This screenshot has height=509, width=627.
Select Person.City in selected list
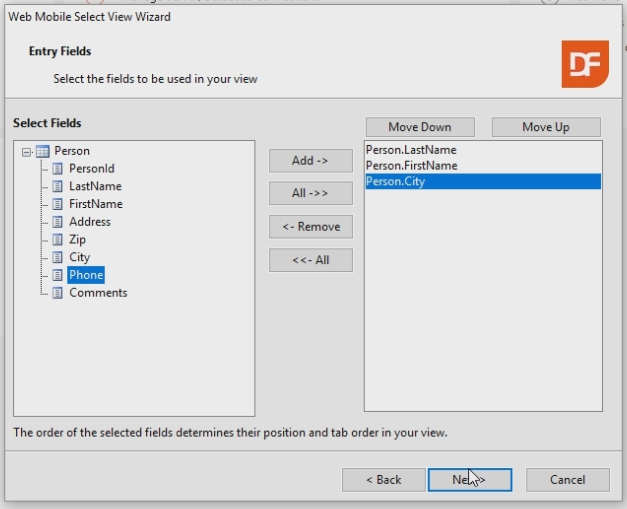396,182
